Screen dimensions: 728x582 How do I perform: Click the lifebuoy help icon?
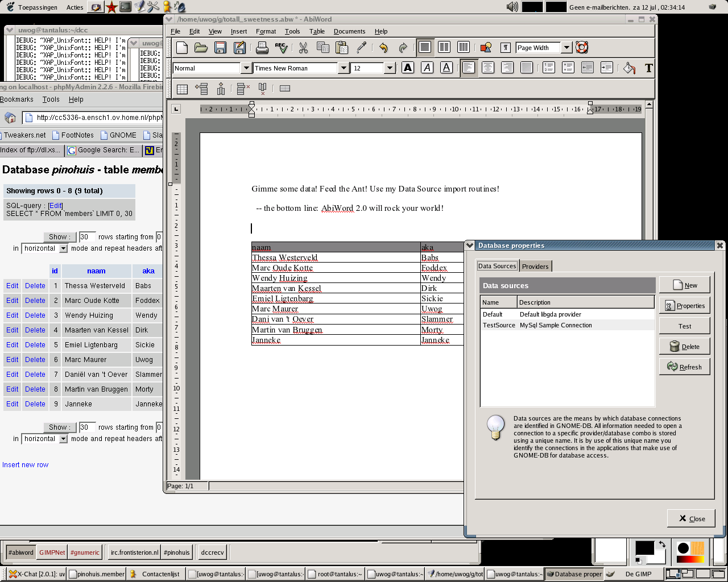581,48
